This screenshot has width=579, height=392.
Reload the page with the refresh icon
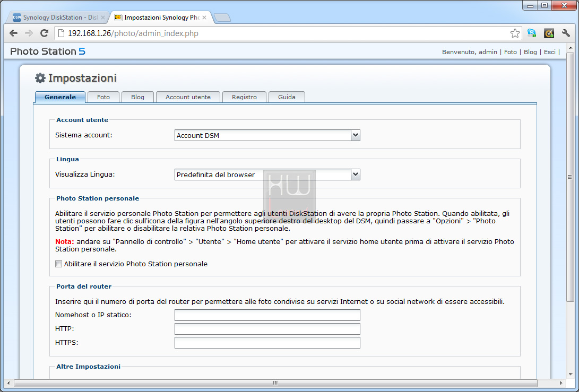[x=44, y=33]
